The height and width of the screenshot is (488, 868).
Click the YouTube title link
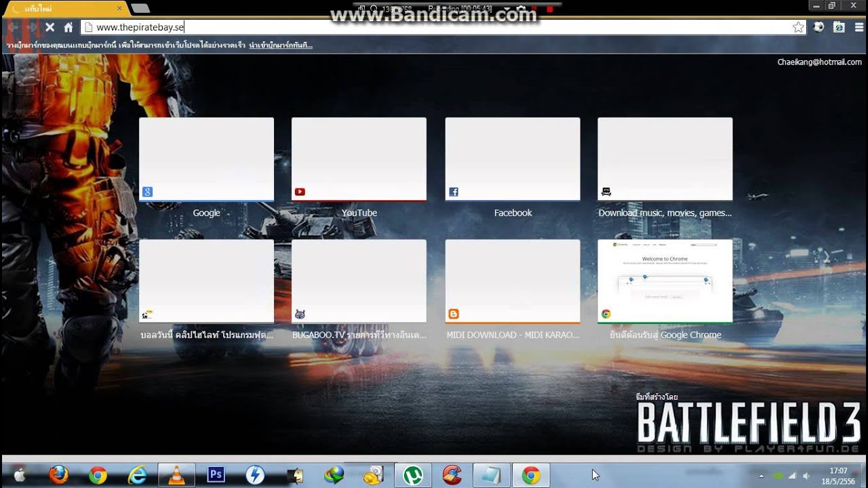[x=359, y=213]
